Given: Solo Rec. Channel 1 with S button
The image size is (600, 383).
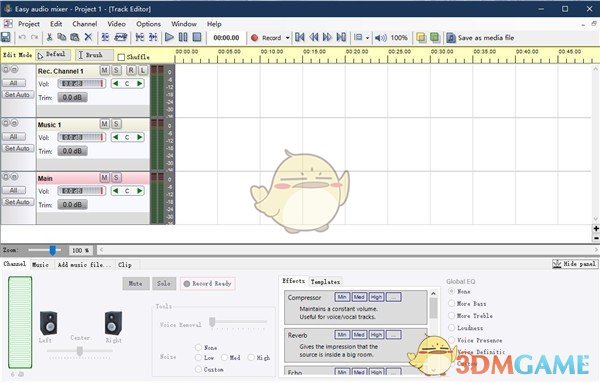Looking at the screenshot, I should tap(116, 70).
